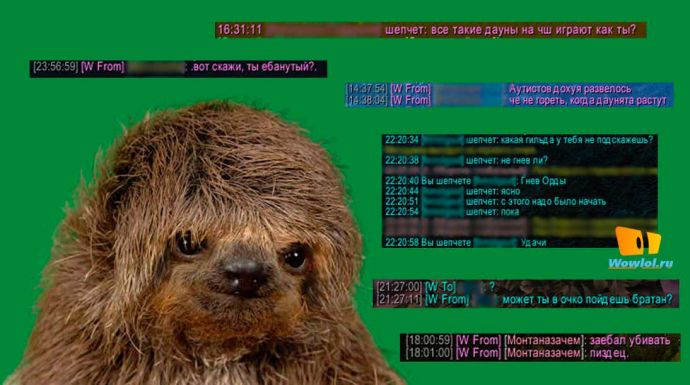Select message "может ты в очко пойдешь братан?"
The image size is (690, 385).
click(x=587, y=300)
